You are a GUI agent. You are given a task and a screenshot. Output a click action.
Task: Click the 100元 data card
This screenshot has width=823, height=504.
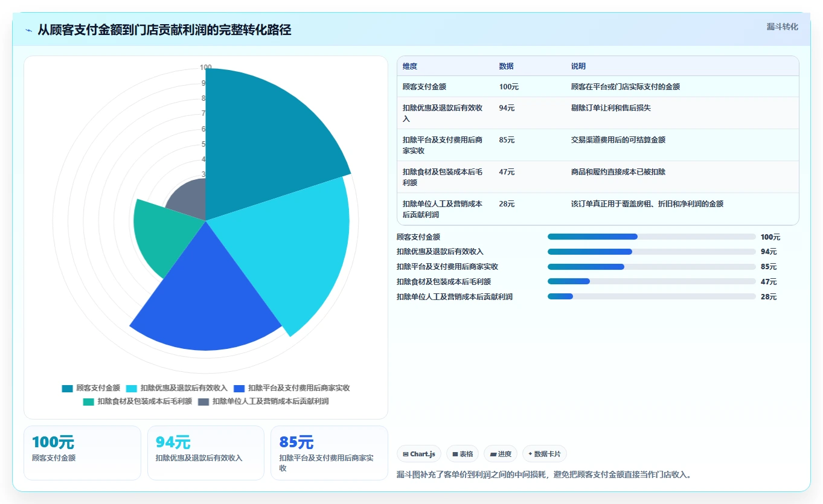pyautogui.click(x=82, y=453)
